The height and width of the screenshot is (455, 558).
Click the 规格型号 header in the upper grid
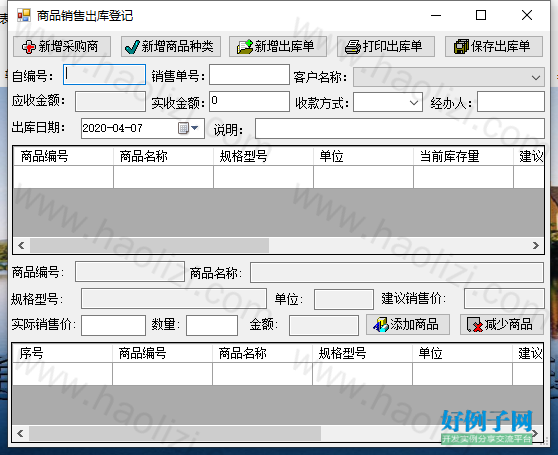(x=264, y=156)
